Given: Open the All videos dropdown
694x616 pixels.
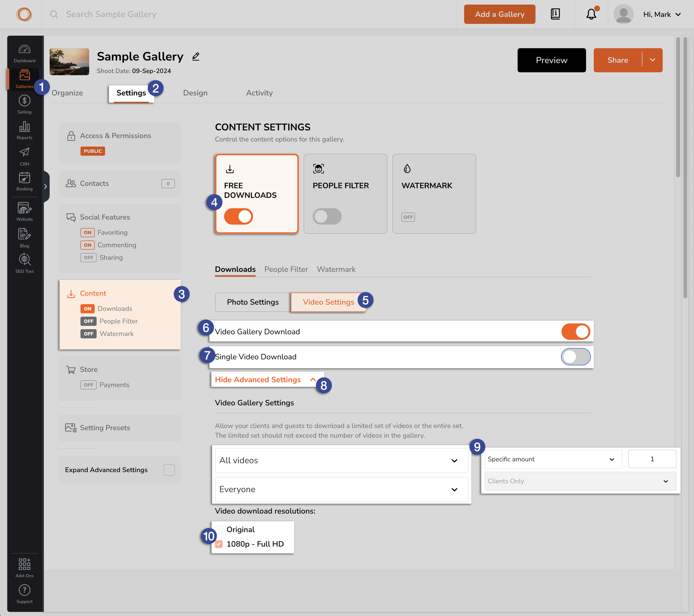Looking at the screenshot, I should 341,461.
